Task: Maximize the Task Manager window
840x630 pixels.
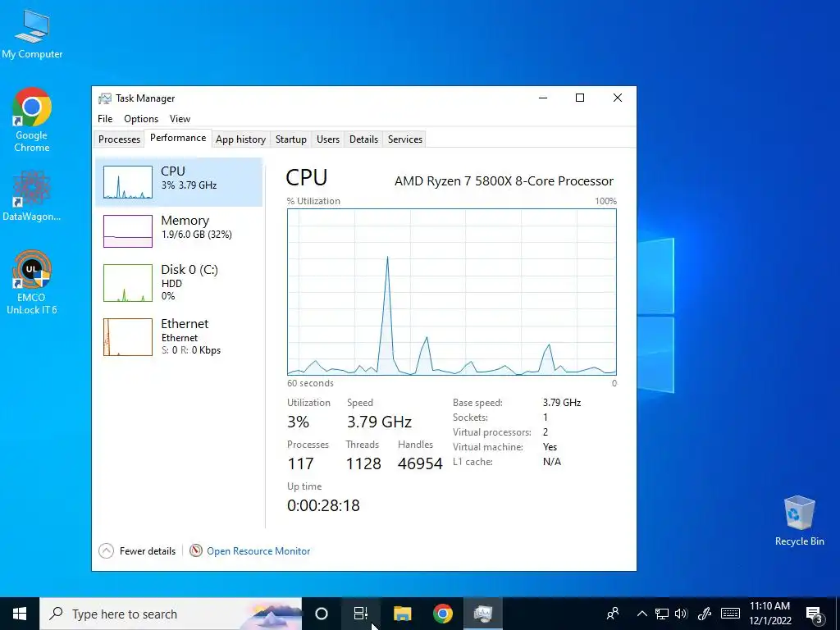Action: coord(580,98)
